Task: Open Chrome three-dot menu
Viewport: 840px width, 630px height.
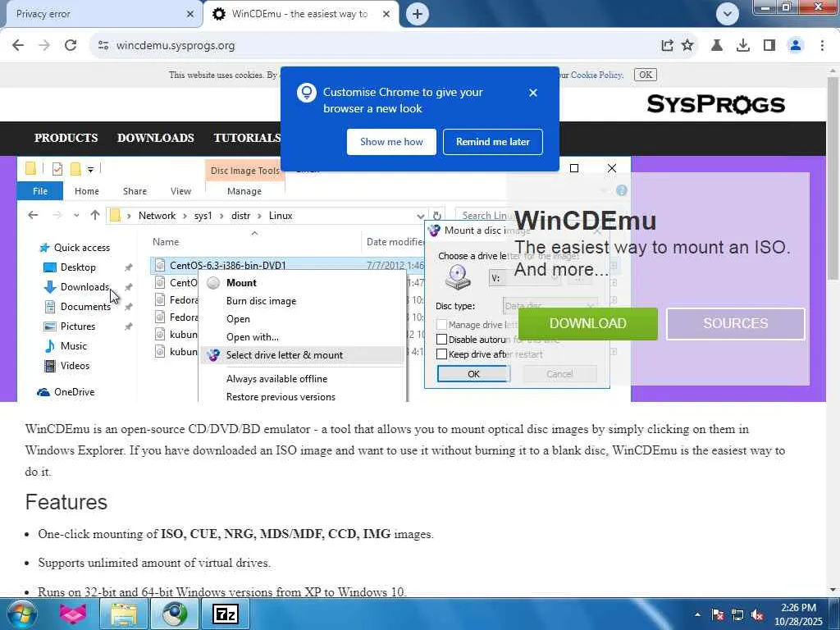Action: click(x=822, y=46)
